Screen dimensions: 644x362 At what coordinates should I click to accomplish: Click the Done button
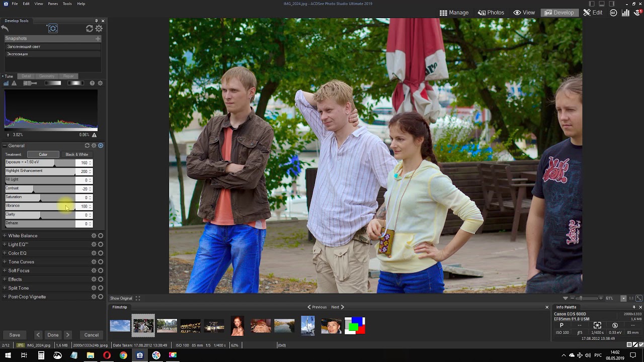click(x=53, y=335)
